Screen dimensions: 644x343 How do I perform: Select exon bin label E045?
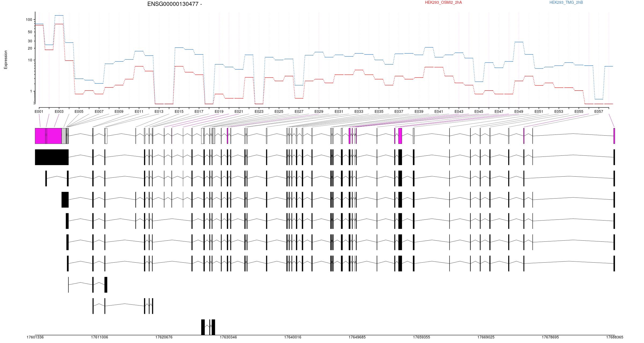[479, 111]
